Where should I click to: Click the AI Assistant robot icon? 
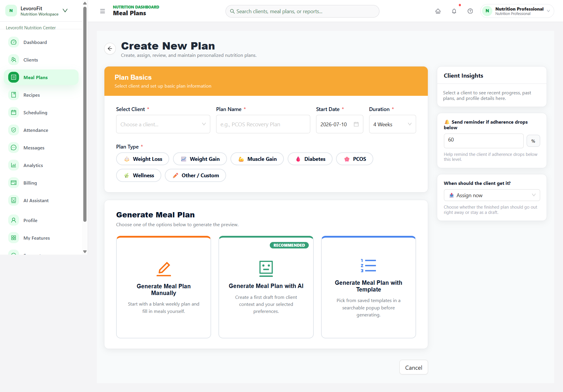[13, 200]
